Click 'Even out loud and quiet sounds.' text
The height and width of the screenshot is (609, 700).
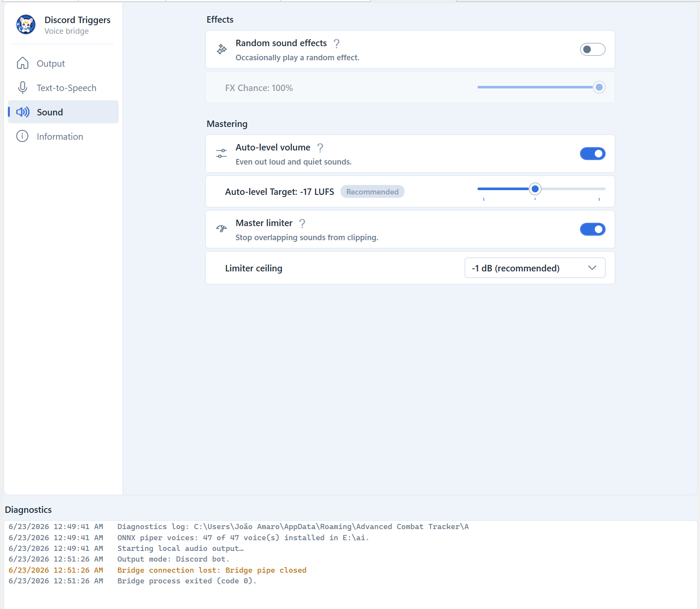[293, 162]
